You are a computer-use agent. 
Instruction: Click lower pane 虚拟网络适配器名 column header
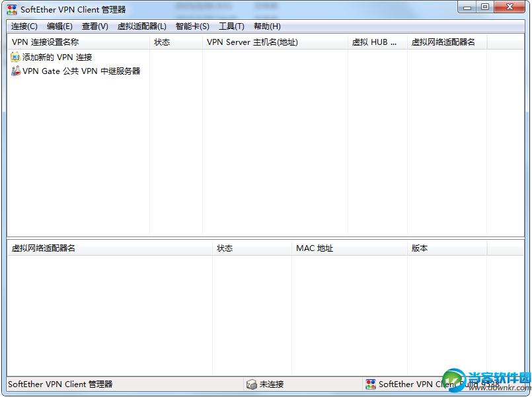coord(110,248)
